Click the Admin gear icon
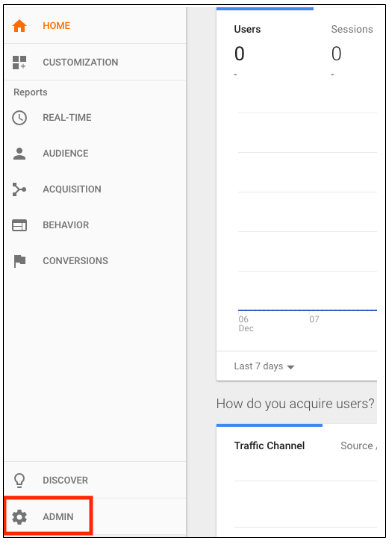The height and width of the screenshot is (544, 390). point(19,517)
